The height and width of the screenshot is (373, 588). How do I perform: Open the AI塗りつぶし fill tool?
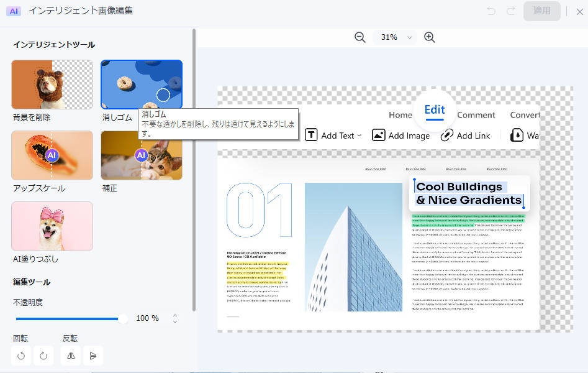point(52,226)
